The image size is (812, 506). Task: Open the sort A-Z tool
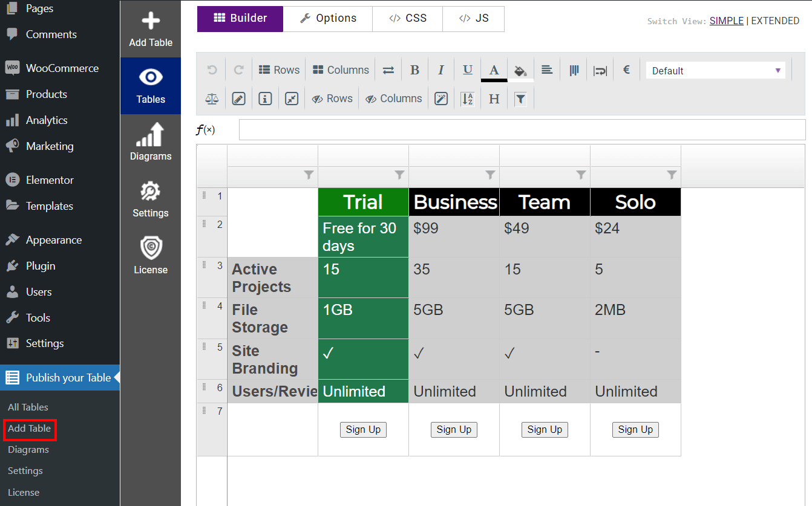click(467, 98)
